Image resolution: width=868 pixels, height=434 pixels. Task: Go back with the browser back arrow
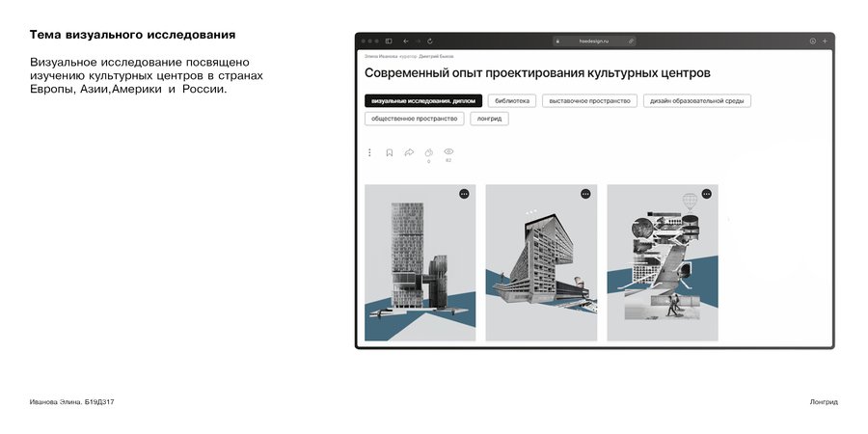pos(406,41)
